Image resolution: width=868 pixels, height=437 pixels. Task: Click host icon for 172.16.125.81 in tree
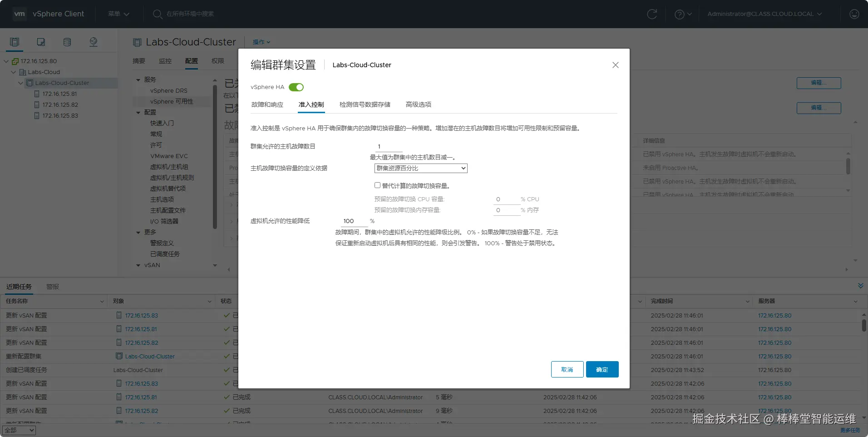point(37,94)
